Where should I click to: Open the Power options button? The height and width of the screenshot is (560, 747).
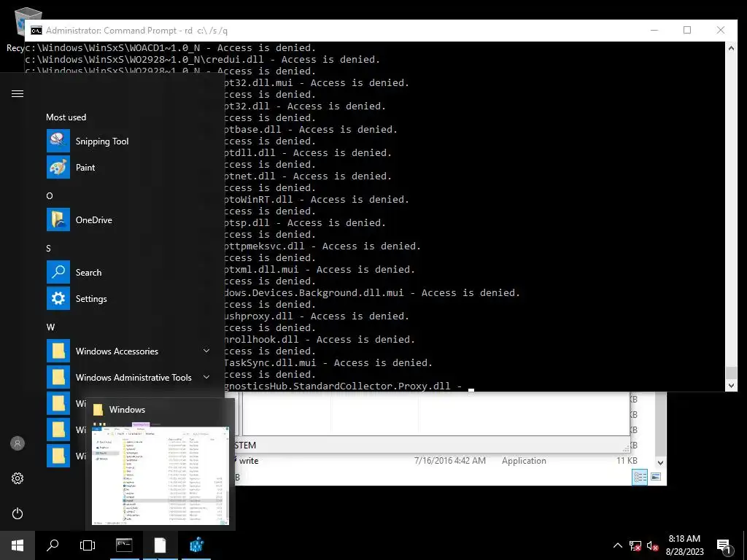coord(18,513)
